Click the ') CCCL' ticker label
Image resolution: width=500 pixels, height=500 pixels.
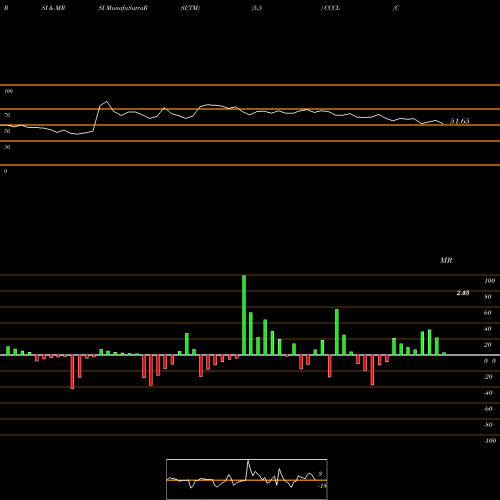331,8
